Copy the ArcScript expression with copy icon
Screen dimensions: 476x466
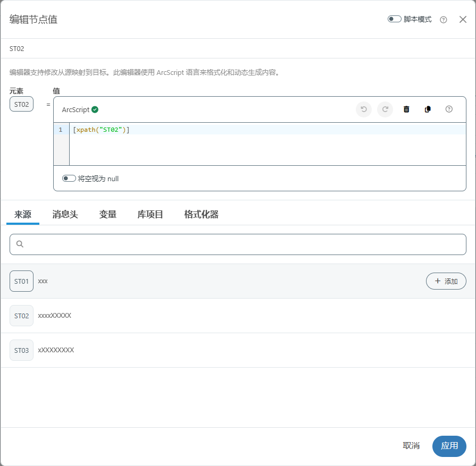(428, 109)
